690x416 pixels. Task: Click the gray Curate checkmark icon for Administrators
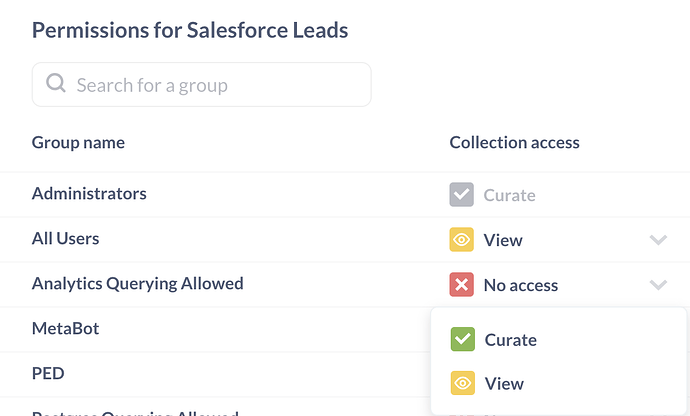click(461, 195)
